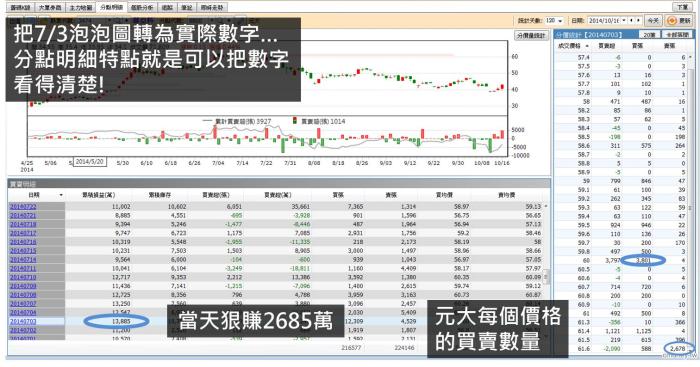Open the 20140710 date link

(23, 277)
